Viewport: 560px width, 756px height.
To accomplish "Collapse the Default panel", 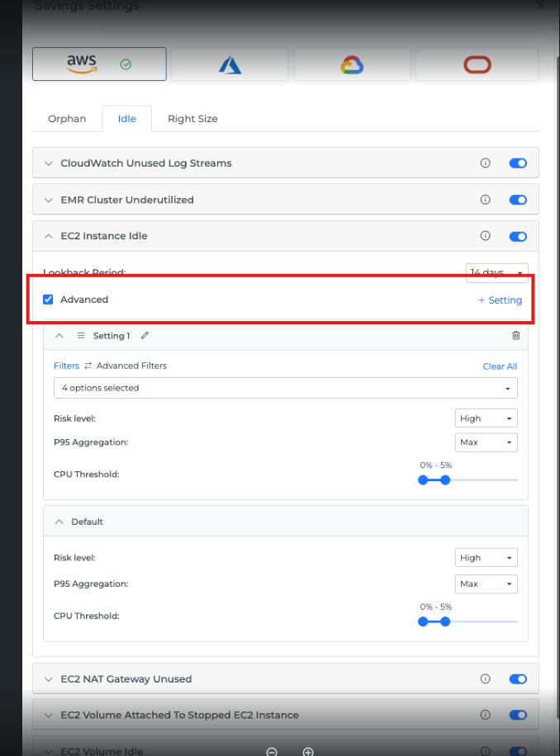I will coord(59,522).
